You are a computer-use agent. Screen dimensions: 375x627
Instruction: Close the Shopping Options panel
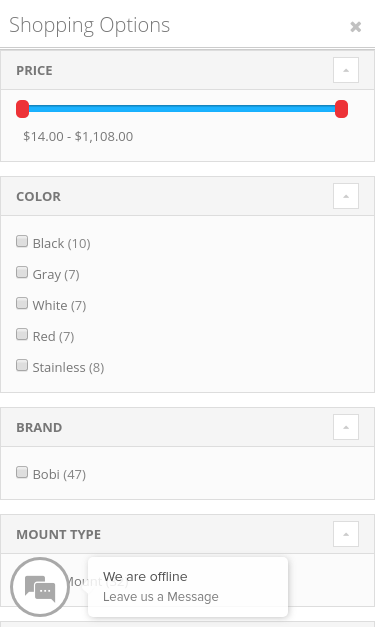tap(355, 27)
